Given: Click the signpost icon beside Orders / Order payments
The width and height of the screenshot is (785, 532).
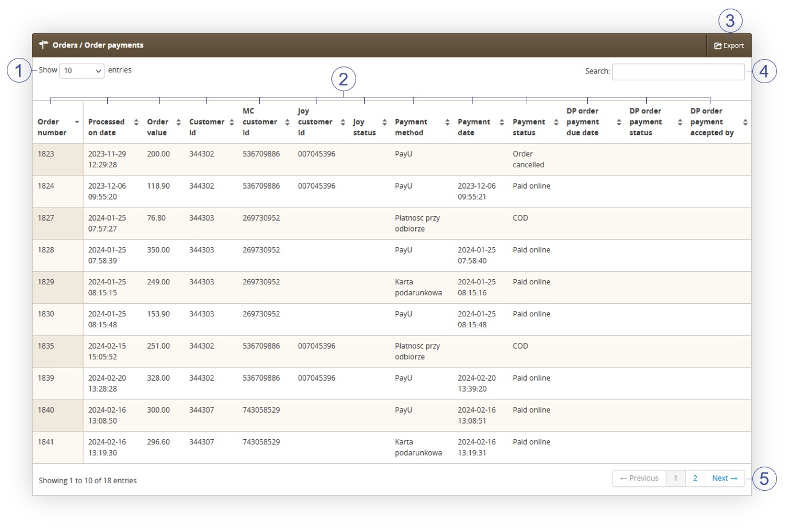Looking at the screenshot, I should [x=44, y=45].
